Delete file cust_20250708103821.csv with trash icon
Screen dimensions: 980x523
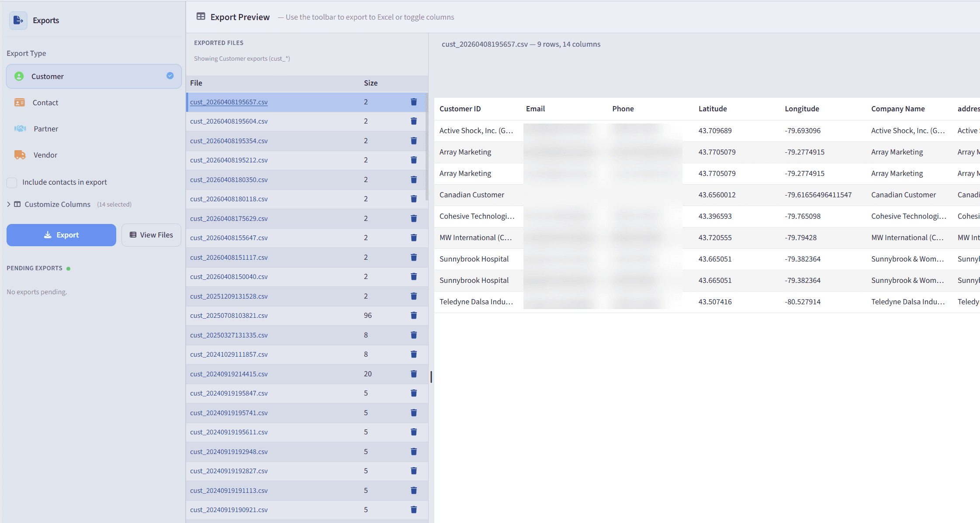(414, 315)
